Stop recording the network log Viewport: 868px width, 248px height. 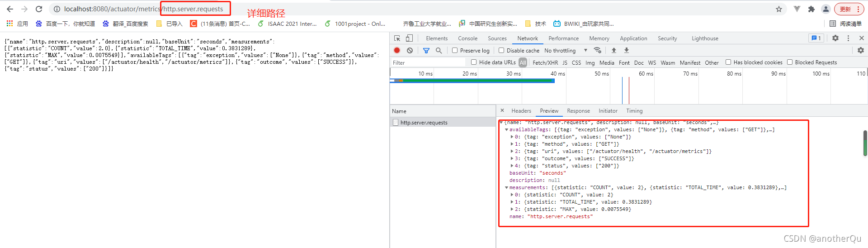tap(397, 51)
